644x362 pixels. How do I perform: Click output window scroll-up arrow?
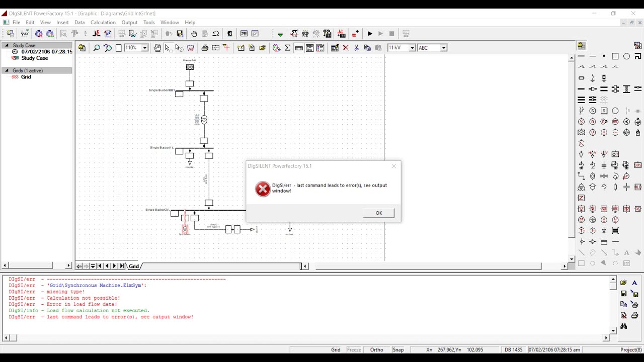pyautogui.click(x=613, y=280)
